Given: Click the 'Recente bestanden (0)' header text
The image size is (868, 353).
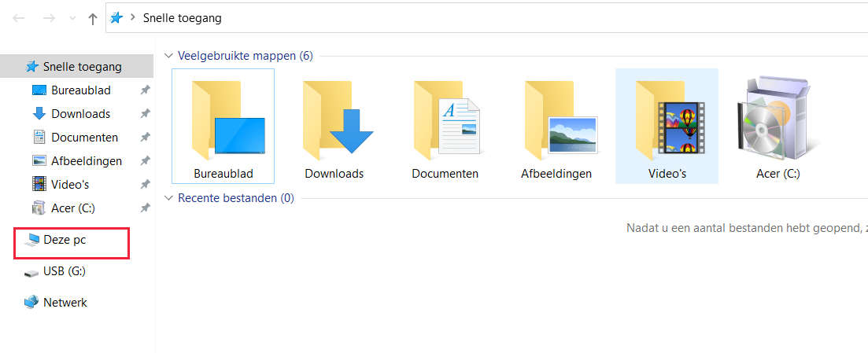Looking at the screenshot, I should [x=236, y=198].
